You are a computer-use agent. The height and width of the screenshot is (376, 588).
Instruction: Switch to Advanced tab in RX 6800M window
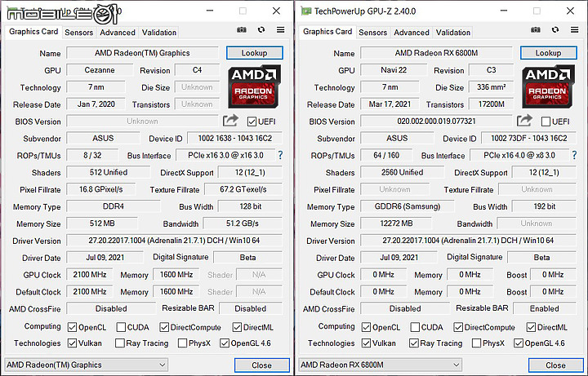pyautogui.click(x=412, y=32)
